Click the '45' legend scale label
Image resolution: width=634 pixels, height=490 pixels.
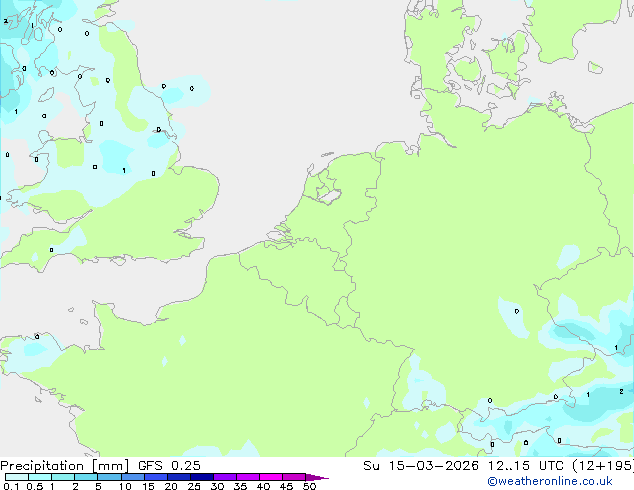pos(286,486)
